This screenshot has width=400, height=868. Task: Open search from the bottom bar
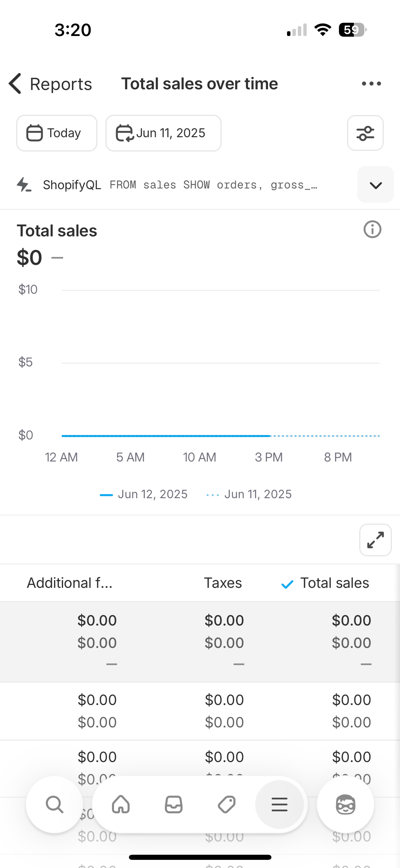[55, 804]
